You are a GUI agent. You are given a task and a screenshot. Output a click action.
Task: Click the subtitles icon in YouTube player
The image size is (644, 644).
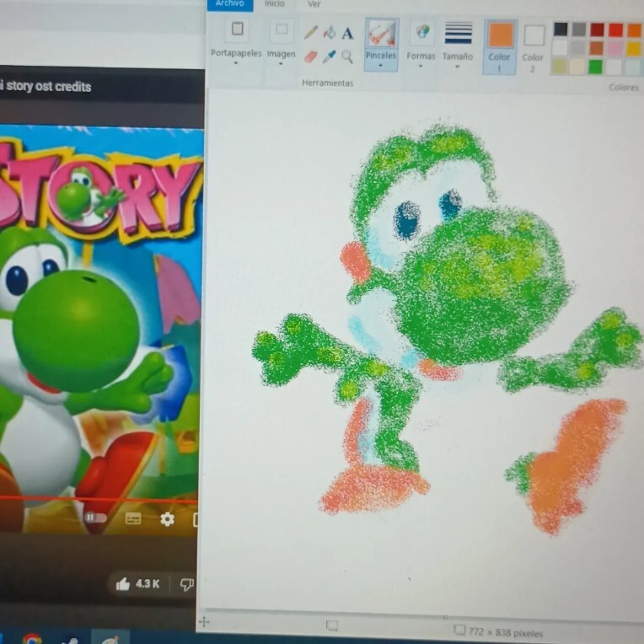[x=133, y=518]
